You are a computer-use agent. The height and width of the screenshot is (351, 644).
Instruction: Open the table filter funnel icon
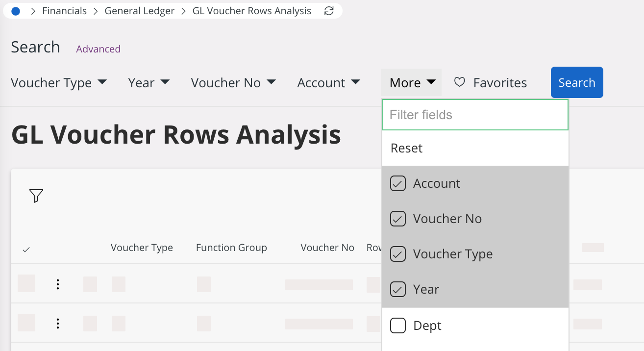[x=36, y=196]
